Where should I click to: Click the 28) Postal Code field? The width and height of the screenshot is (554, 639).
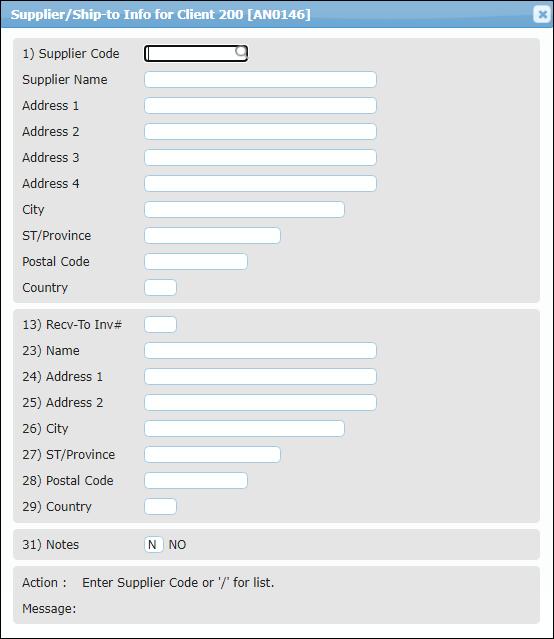tap(196, 480)
